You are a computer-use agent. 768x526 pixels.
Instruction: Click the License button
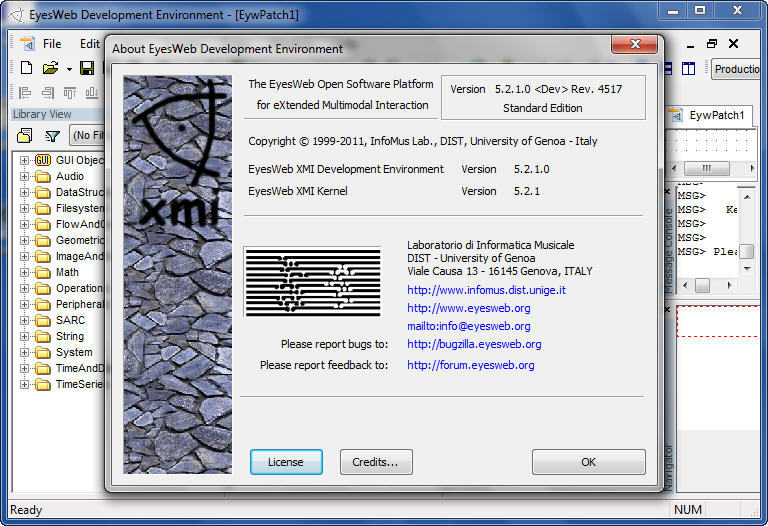click(x=286, y=462)
